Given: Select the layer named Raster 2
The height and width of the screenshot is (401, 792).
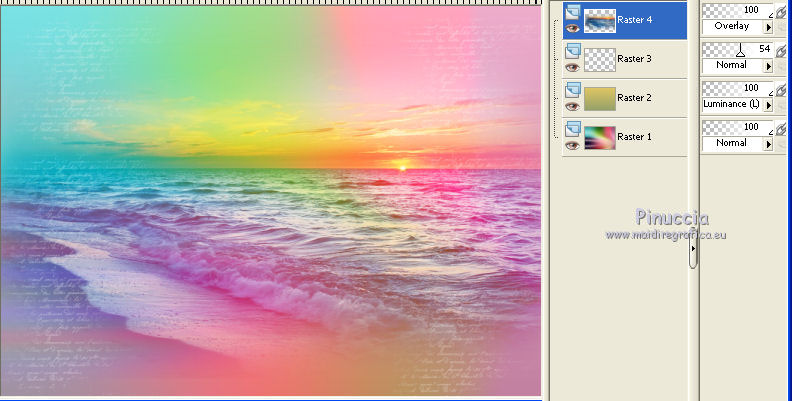Looking at the screenshot, I should (634, 97).
